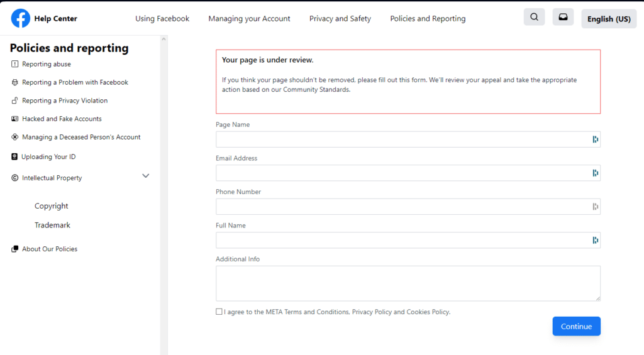Focus the Page Name input field
This screenshot has height=355, width=644.
coord(408,139)
